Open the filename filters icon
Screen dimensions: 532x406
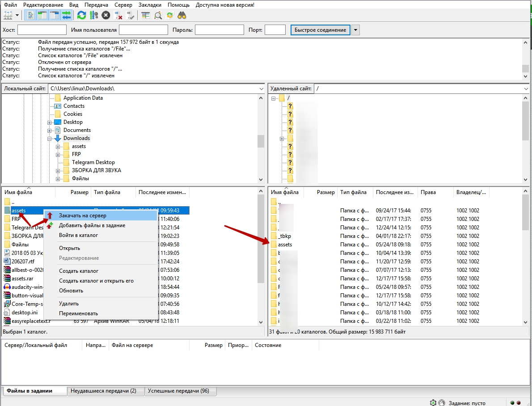[x=145, y=15]
